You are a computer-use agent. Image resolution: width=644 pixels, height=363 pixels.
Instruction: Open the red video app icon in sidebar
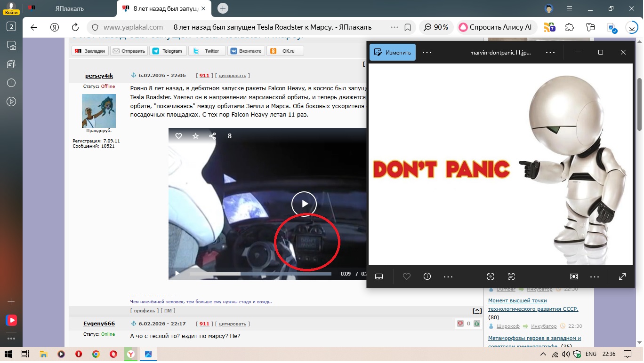[x=11, y=320]
